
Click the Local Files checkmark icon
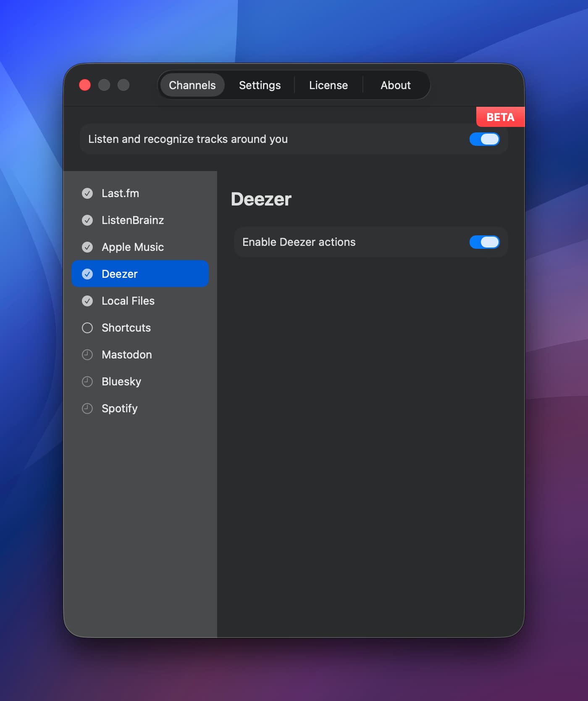pos(87,301)
